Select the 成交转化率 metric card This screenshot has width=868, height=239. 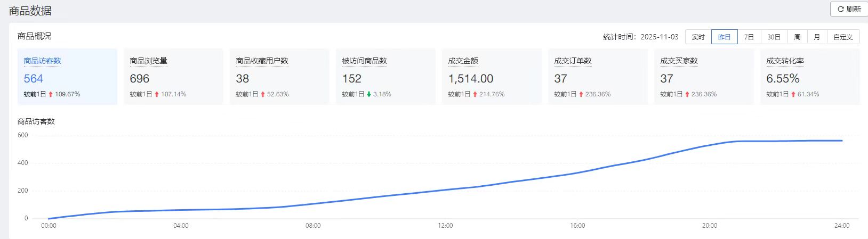click(x=810, y=77)
